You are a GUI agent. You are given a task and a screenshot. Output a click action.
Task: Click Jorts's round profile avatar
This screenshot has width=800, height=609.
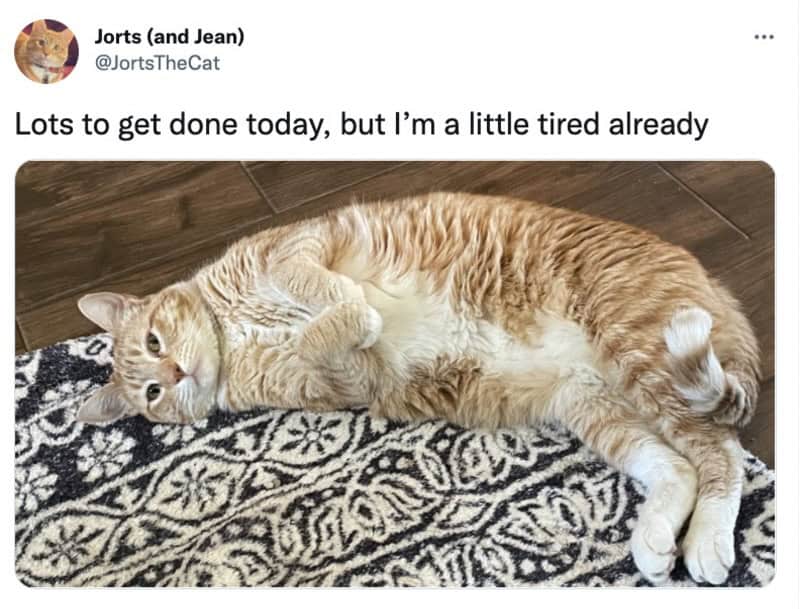click(46, 51)
